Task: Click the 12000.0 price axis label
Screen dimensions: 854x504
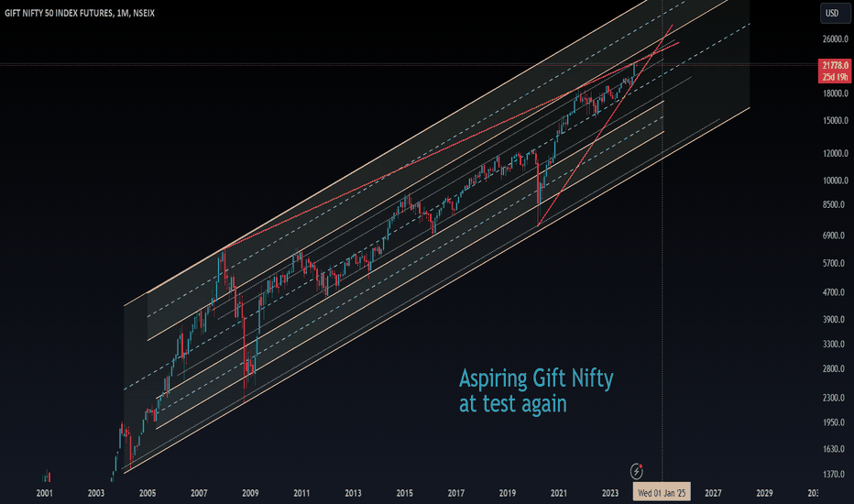Action: pyautogui.click(x=836, y=154)
